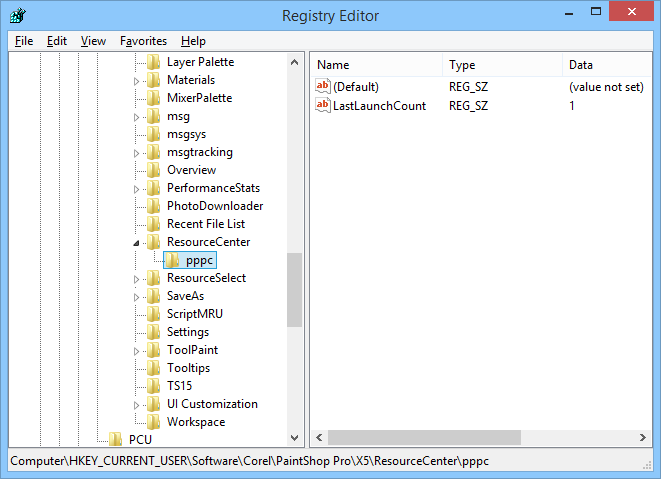Image resolution: width=661 pixels, height=479 pixels.
Task: Maximize the Registry Editor window
Action: 596,12
